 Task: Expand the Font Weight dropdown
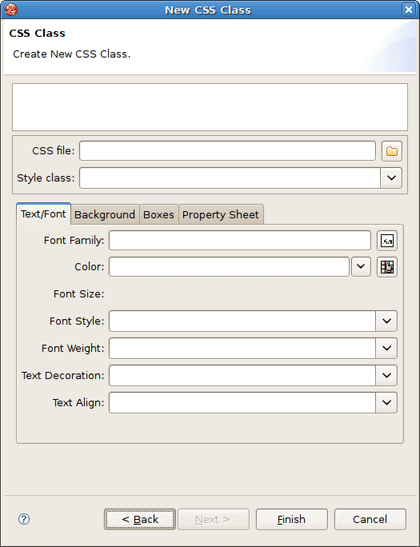(x=387, y=348)
